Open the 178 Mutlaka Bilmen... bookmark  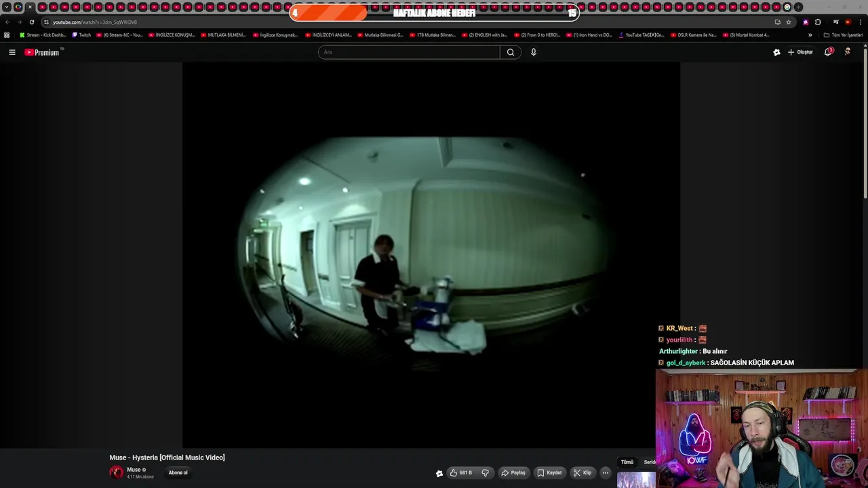tap(433, 35)
